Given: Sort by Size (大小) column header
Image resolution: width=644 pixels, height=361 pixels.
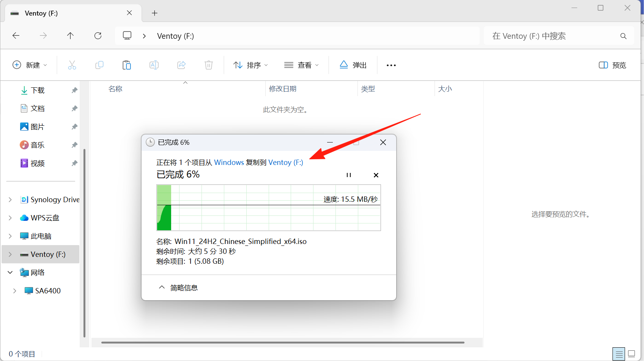Looking at the screenshot, I should (445, 89).
